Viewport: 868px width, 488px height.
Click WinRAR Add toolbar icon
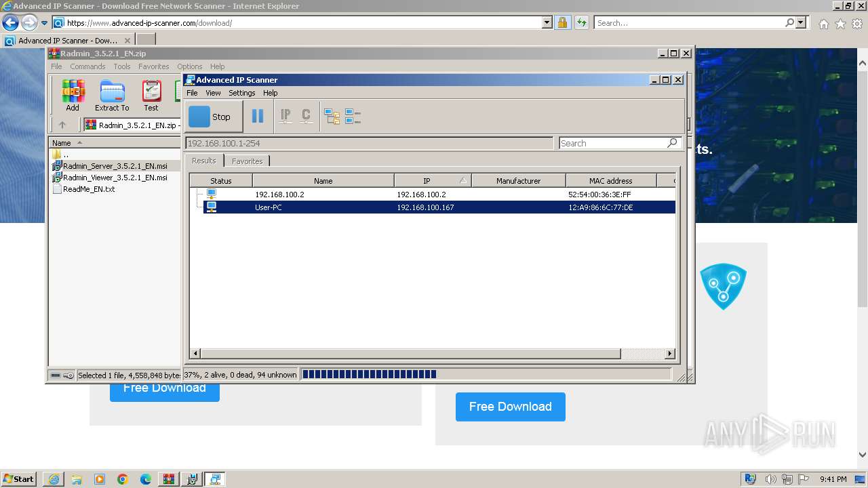[x=73, y=96]
